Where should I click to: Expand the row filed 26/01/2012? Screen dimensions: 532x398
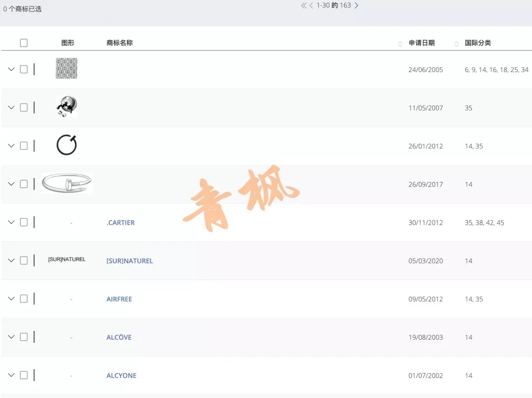click(11, 145)
